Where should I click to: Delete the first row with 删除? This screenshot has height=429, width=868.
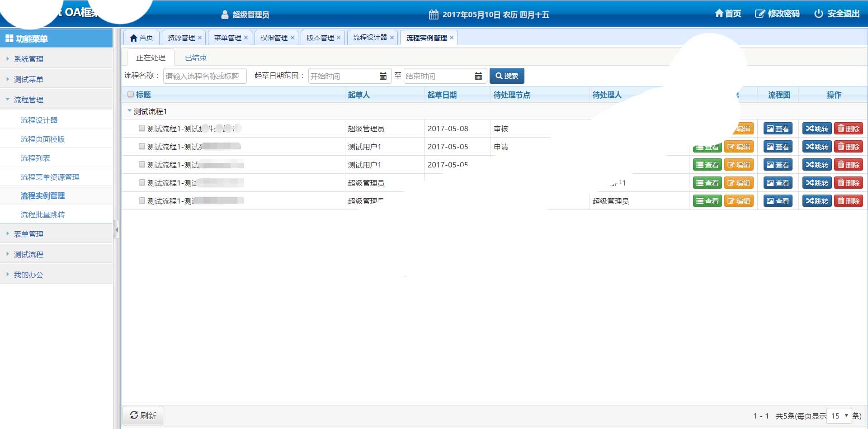point(848,129)
